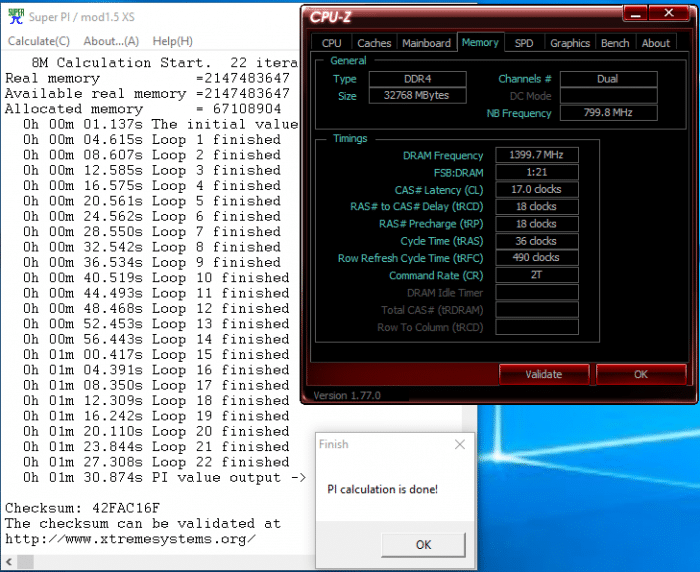This screenshot has height=572, width=700.
Task: Open the About tab in CPU-Z
Action: [x=656, y=43]
